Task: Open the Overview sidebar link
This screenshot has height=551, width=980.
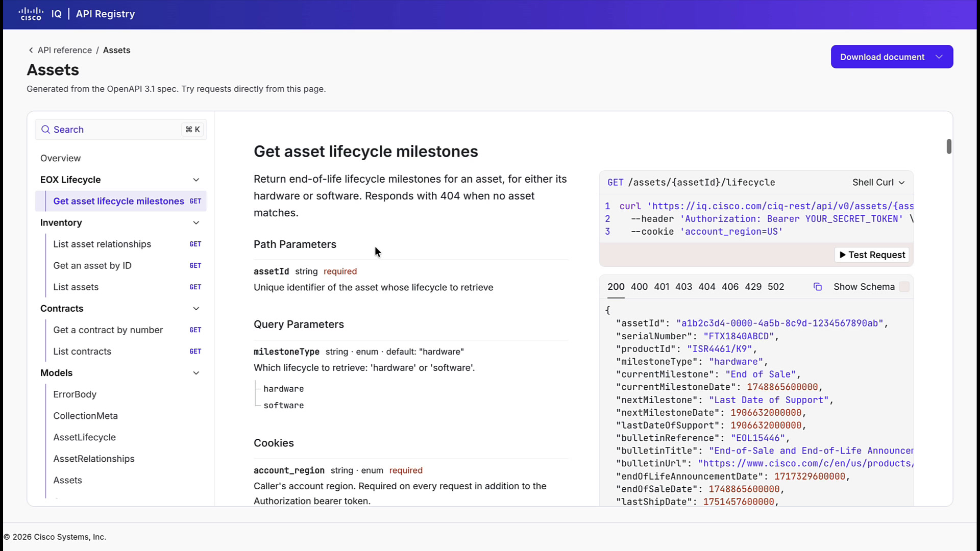Action: [x=60, y=158]
